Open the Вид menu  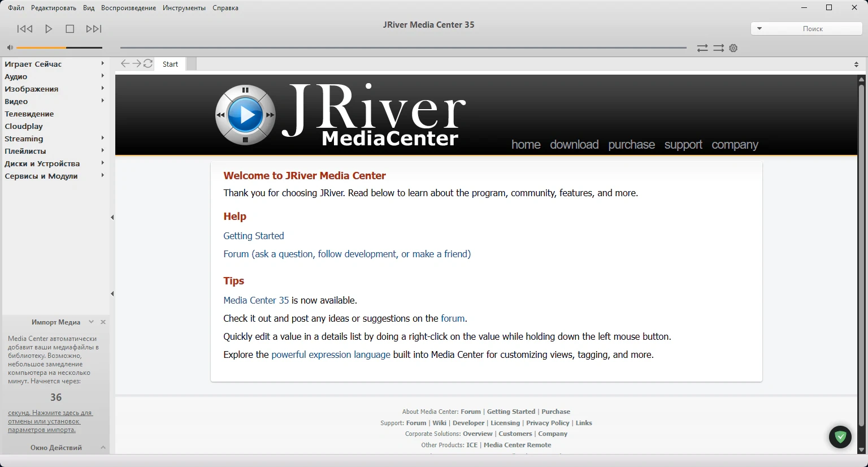pos(89,8)
